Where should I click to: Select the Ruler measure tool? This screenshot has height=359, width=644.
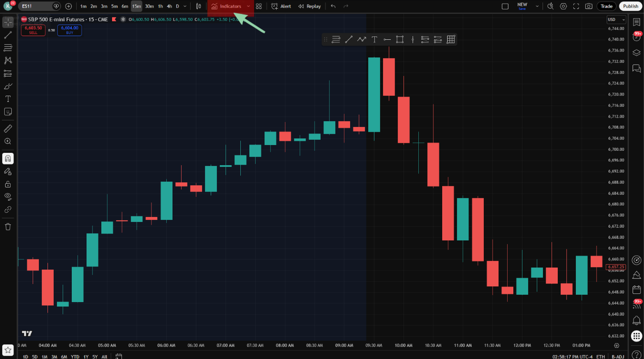pyautogui.click(x=8, y=129)
